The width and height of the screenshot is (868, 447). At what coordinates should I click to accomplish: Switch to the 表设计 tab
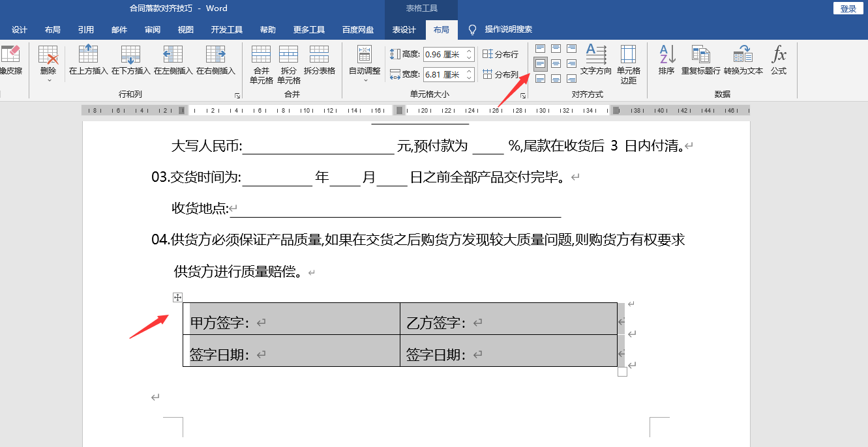(404, 30)
